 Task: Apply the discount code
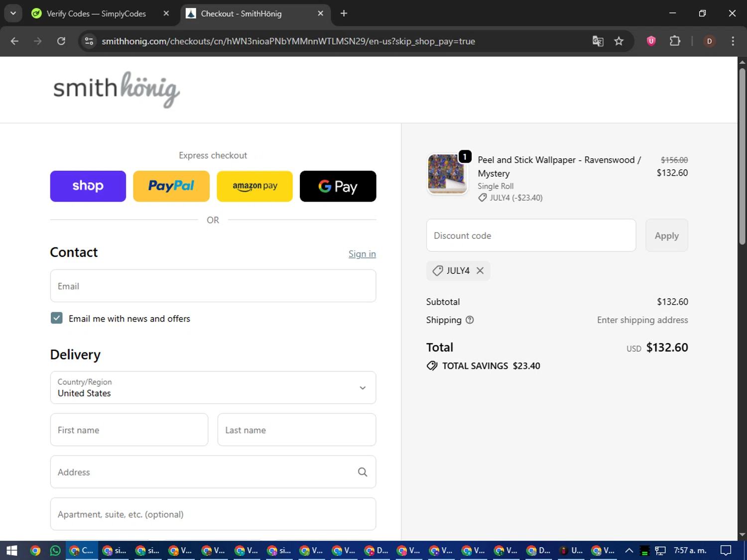667,235
